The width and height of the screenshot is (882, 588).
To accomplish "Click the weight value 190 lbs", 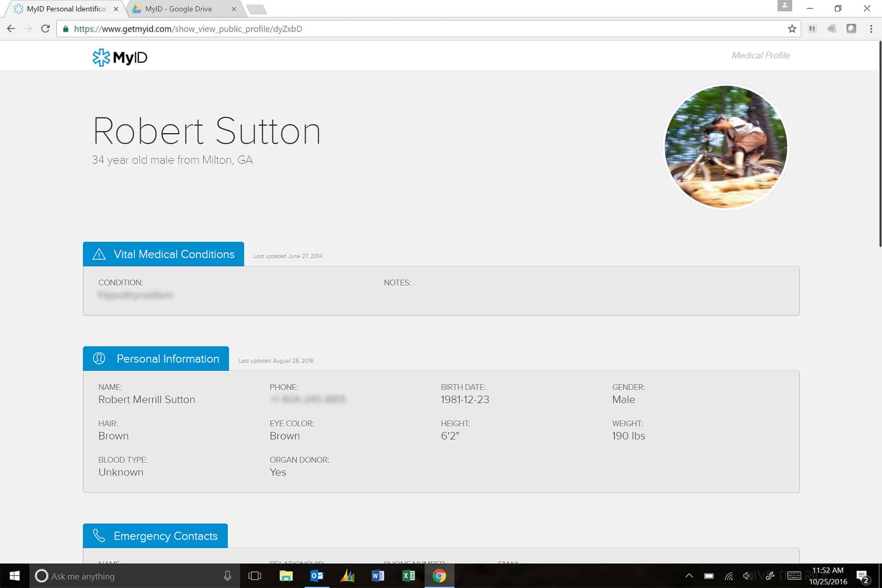I will pyautogui.click(x=628, y=436).
